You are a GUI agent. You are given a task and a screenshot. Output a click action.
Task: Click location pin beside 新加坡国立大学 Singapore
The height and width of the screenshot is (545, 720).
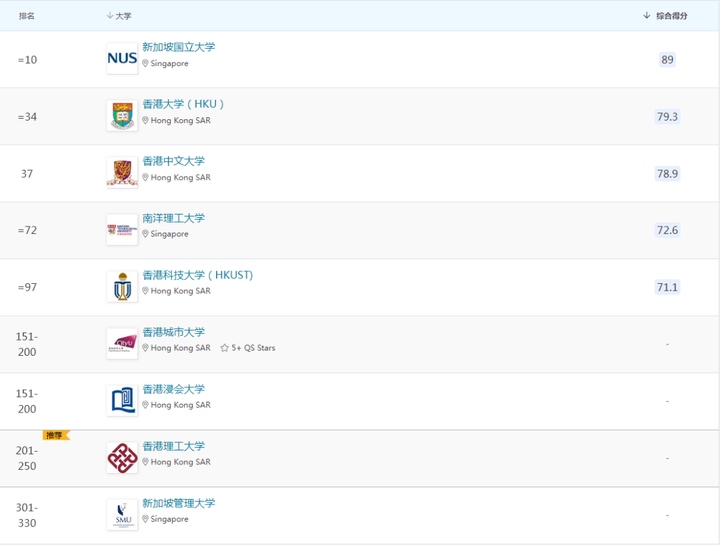click(145, 63)
